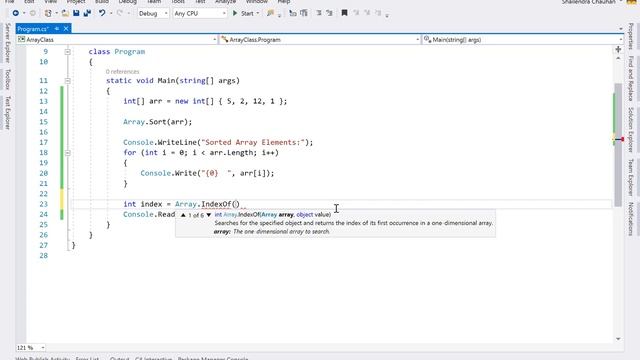The image size is (640, 360).
Task: Click the Redo toolbar icon
Action: click(x=120, y=13)
